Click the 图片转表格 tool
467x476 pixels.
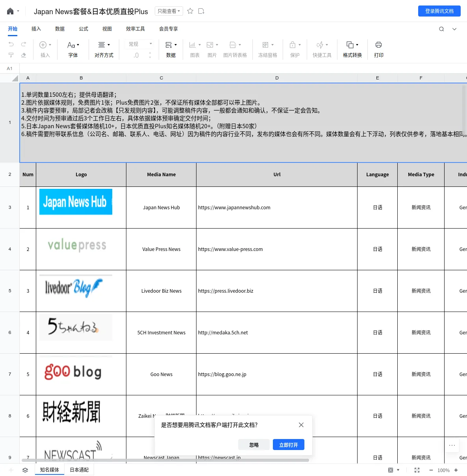235,50
